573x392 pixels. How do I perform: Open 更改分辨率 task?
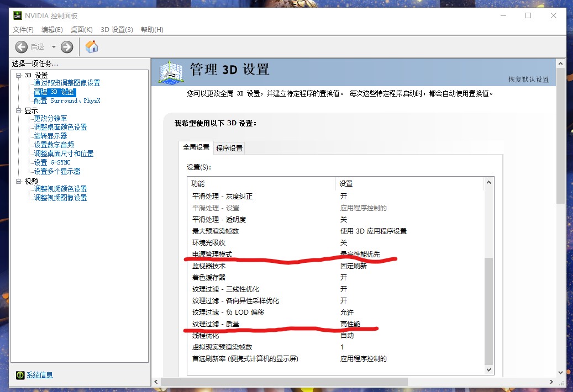[50, 118]
